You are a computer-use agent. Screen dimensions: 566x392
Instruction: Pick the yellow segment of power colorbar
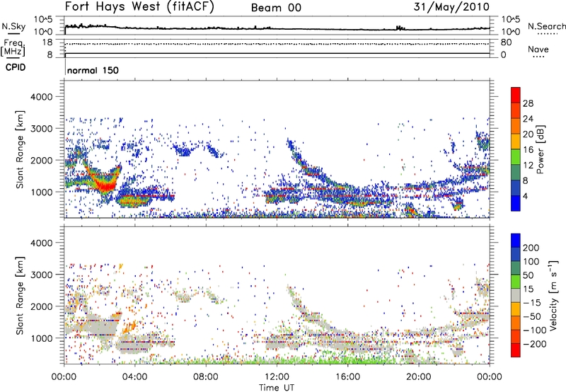pyautogui.click(x=516, y=142)
